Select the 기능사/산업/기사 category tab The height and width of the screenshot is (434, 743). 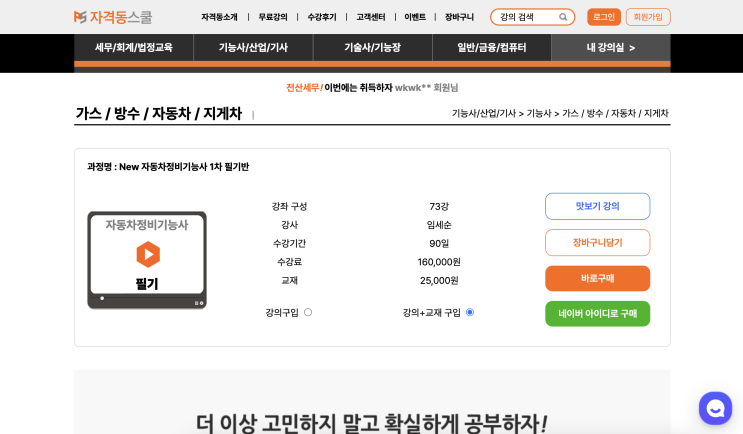click(x=253, y=47)
